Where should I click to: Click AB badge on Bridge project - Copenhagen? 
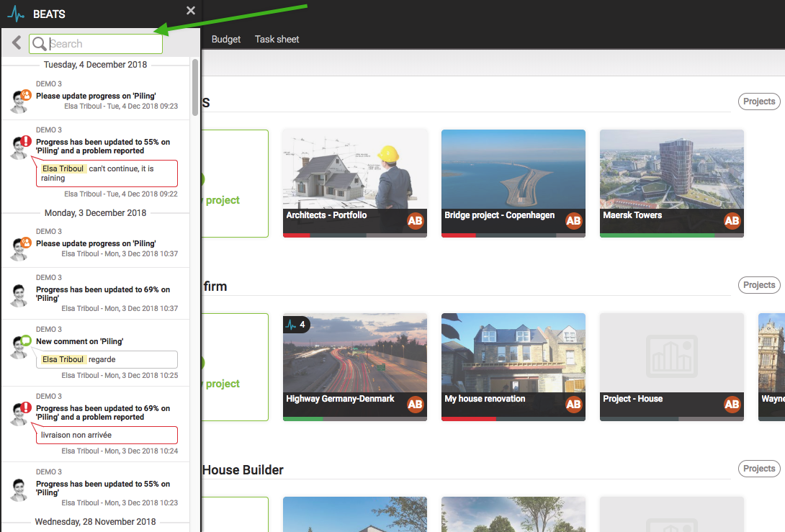[x=574, y=221]
